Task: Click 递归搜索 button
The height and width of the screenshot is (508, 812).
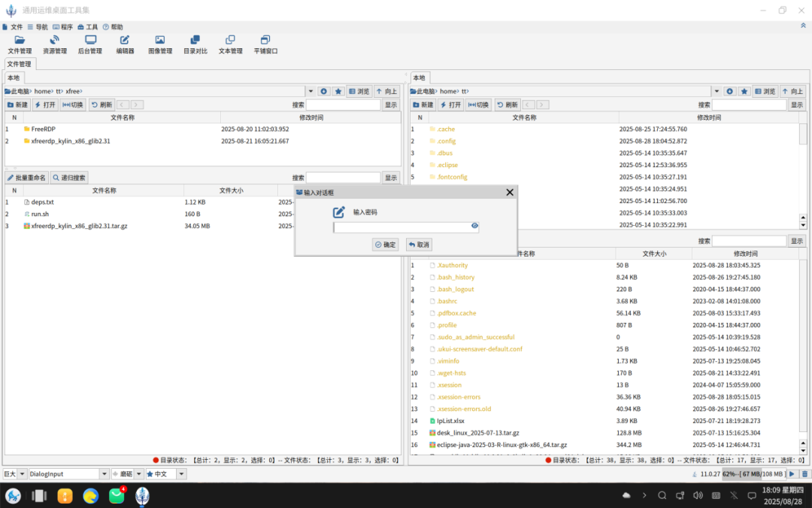Action: (69, 178)
